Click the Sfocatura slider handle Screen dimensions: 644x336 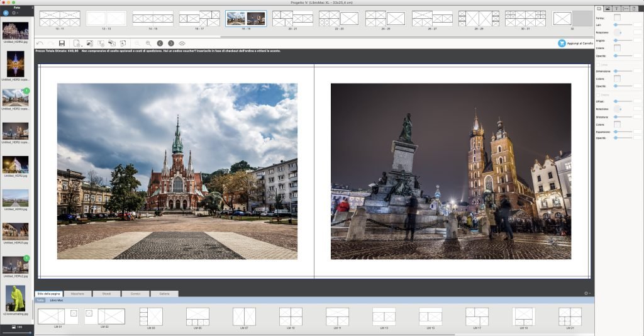(616, 116)
